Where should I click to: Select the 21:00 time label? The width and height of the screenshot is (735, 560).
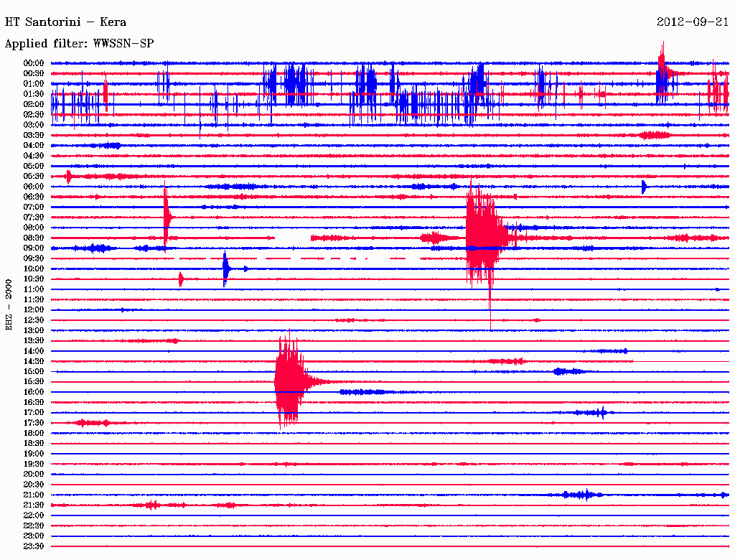click(x=34, y=495)
